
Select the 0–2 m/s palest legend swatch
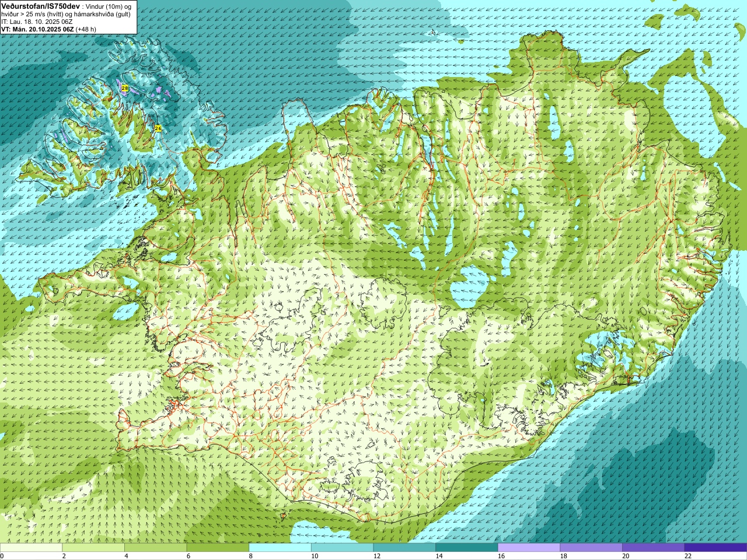tap(31, 548)
